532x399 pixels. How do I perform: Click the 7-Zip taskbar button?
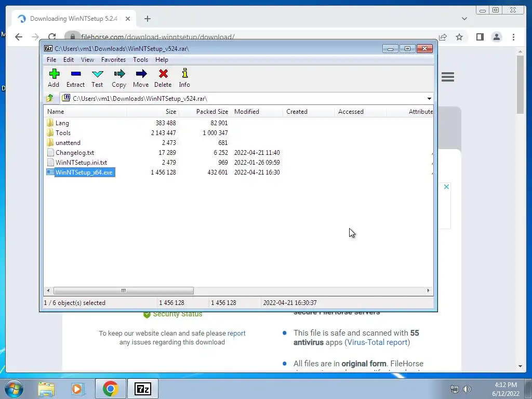pyautogui.click(x=142, y=389)
